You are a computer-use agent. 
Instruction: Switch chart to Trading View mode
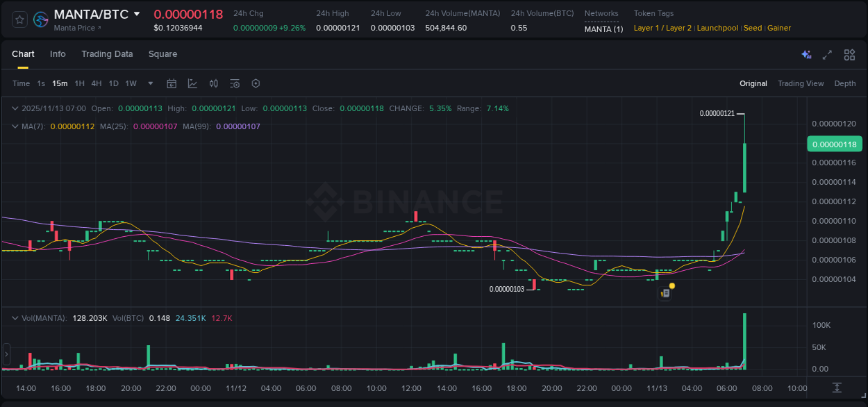click(x=801, y=83)
